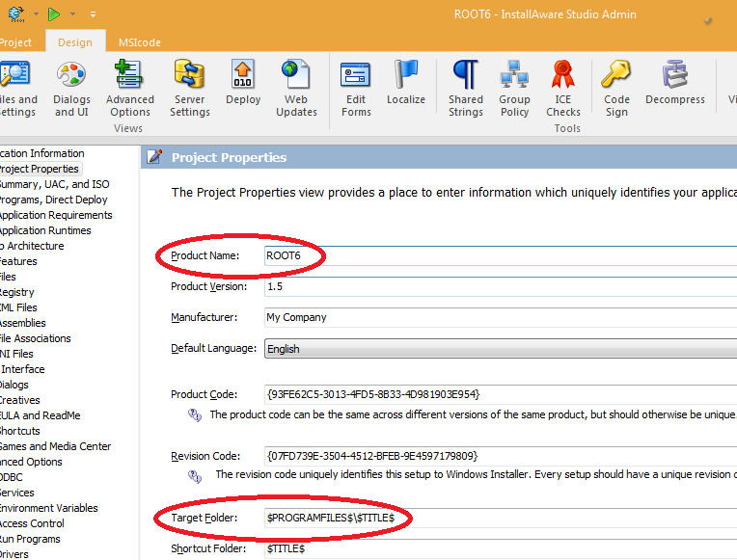Select INI Files in the sidebar

[16, 354]
